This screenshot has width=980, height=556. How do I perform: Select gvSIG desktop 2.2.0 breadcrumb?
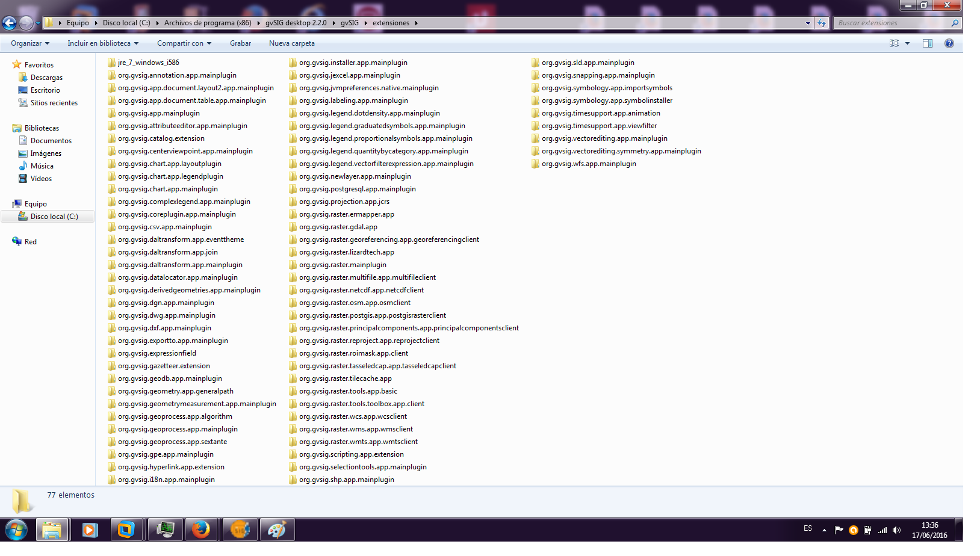pos(296,23)
